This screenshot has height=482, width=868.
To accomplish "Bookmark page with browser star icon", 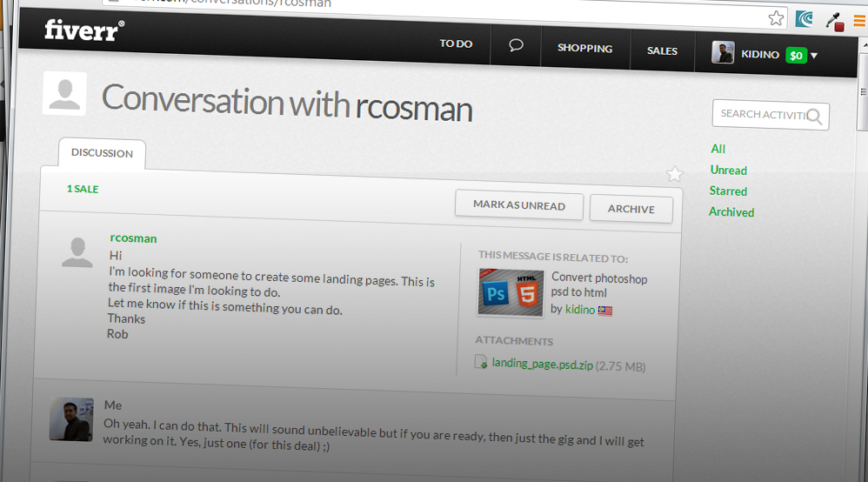I will (x=776, y=18).
